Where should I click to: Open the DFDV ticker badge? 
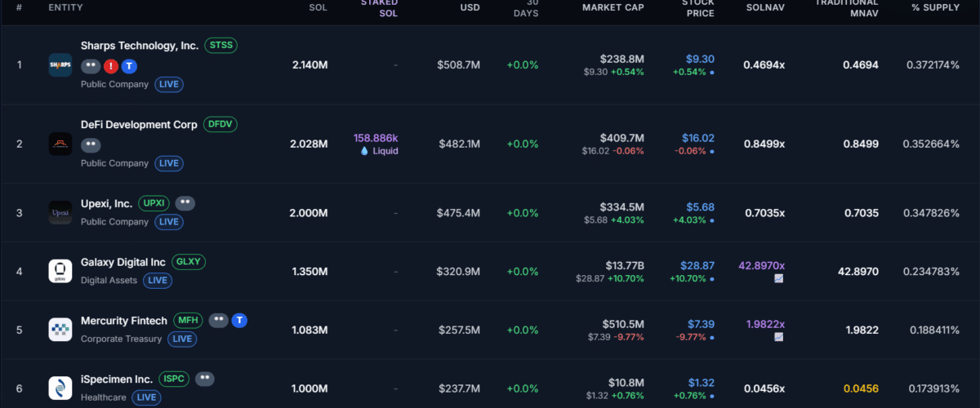click(220, 125)
